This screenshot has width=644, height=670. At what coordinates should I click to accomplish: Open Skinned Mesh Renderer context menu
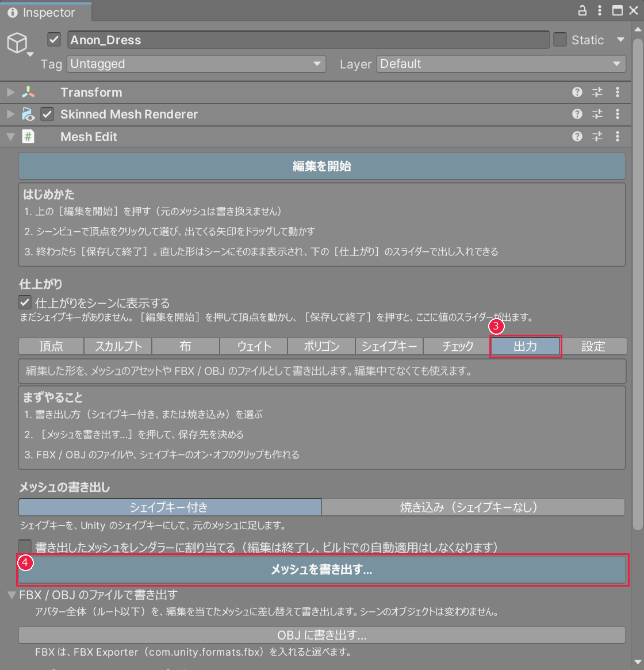click(x=618, y=114)
